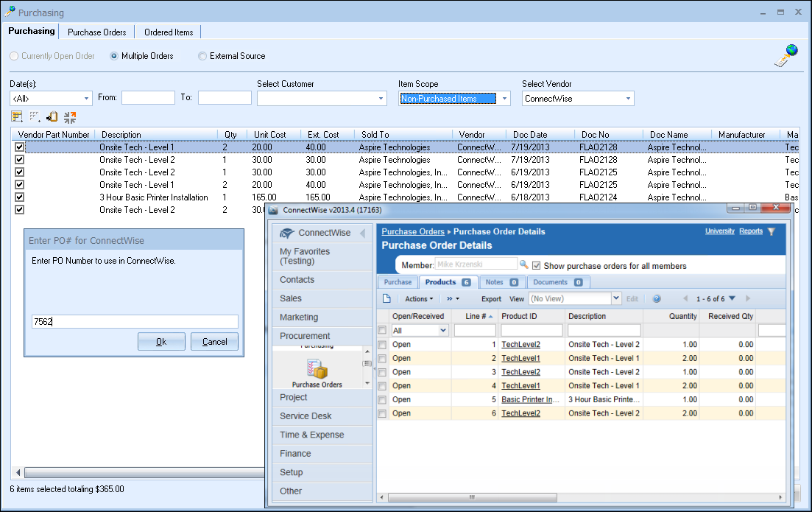The width and height of the screenshot is (812, 512).
Task: Open the Actions dropdown in ConnectWise toolbar
Action: pyautogui.click(x=419, y=299)
